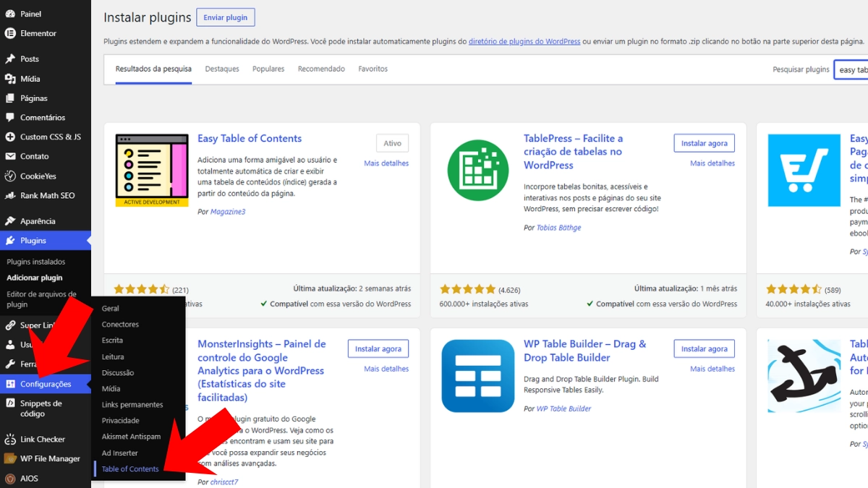The image size is (868, 488).
Task: Open author link Magazine3
Action: 228,212
